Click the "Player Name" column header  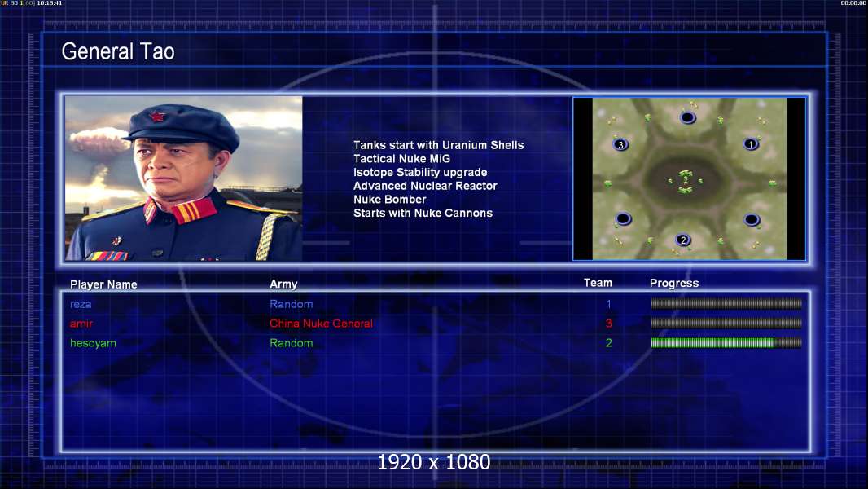(x=103, y=284)
